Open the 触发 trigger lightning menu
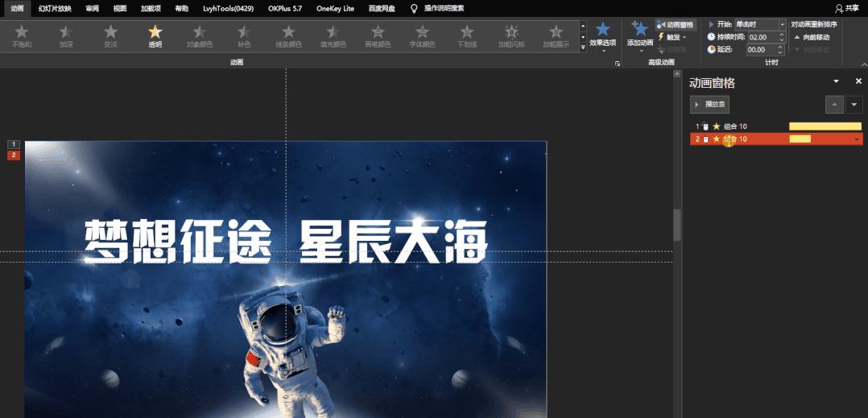Screen dimensions: 868x418 [672, 37]
